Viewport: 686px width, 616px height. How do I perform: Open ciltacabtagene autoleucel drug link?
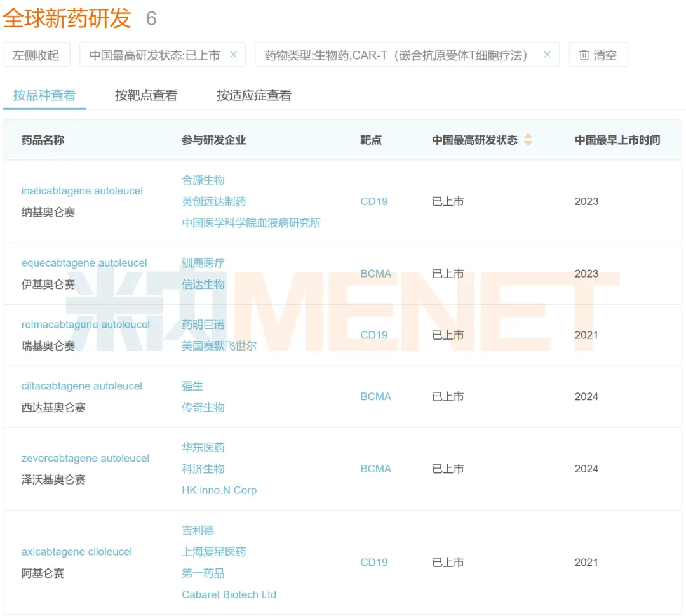82,386
